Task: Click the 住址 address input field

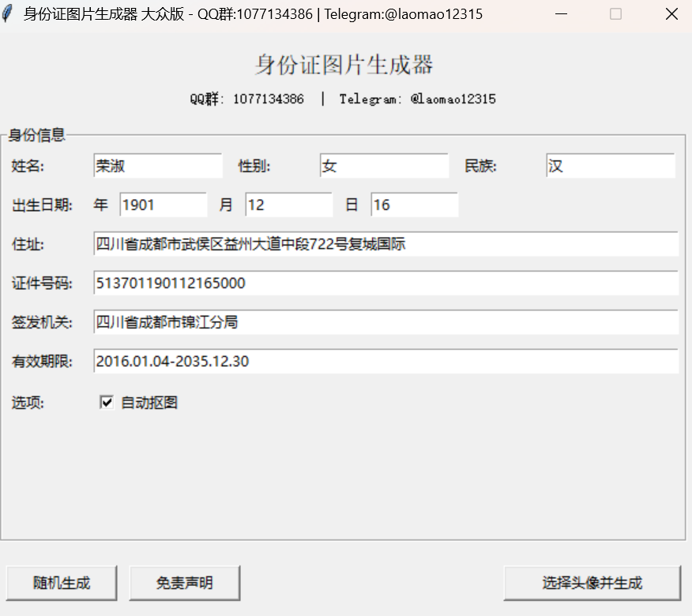Action: (x=385, y=244)
